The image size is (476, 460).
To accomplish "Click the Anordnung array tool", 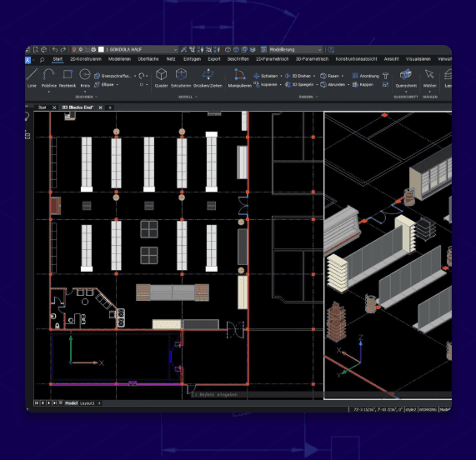I will 365,76.
